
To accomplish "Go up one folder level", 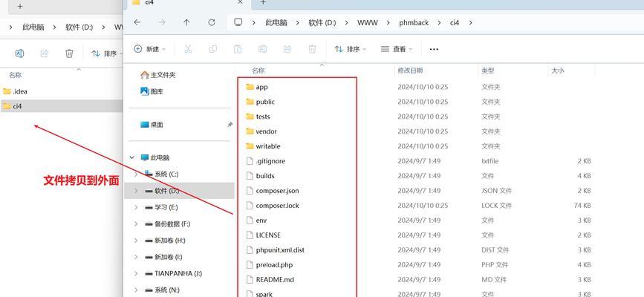I will pos(186,22).
